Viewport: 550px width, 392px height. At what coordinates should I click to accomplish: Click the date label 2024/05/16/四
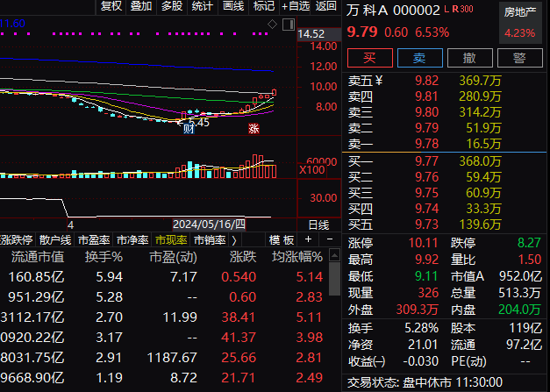(209, 225)
